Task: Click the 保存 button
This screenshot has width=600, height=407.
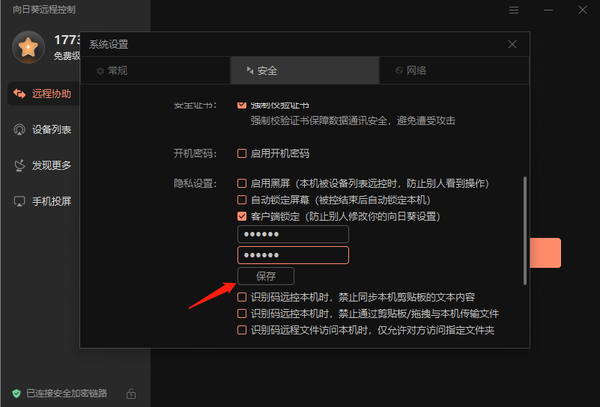Action: click(266, 276)
